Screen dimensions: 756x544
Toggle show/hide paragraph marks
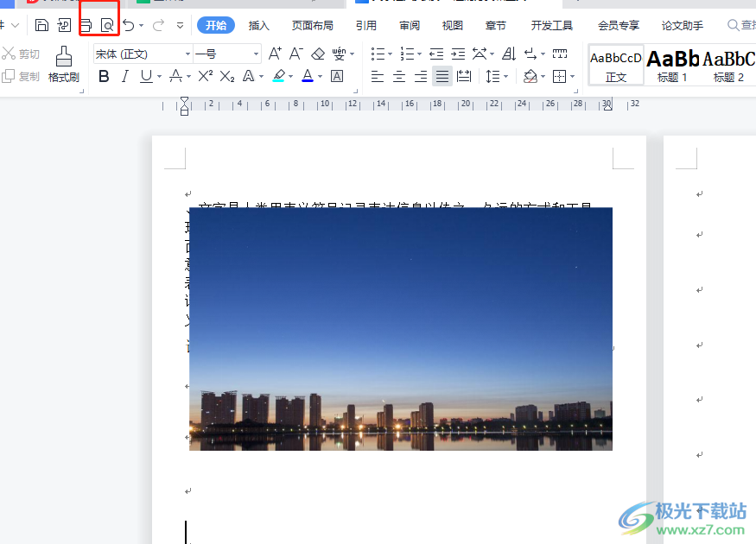click(x=530, y=54)
